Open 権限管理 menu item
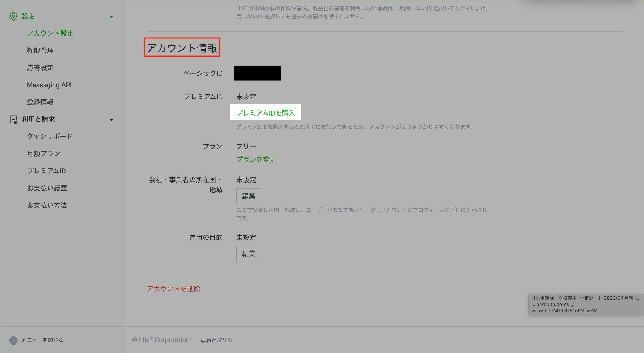This screenshot has height=353, width=644. point(40,50)
